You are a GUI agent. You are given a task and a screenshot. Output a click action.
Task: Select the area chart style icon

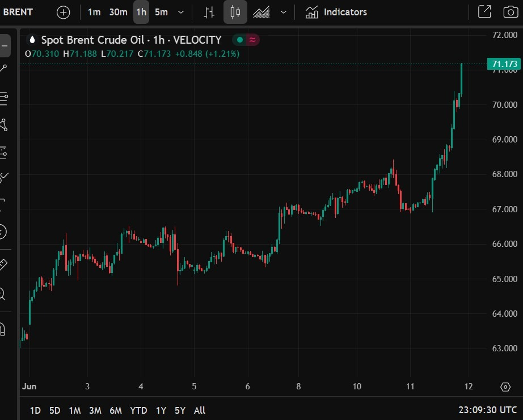261,12
